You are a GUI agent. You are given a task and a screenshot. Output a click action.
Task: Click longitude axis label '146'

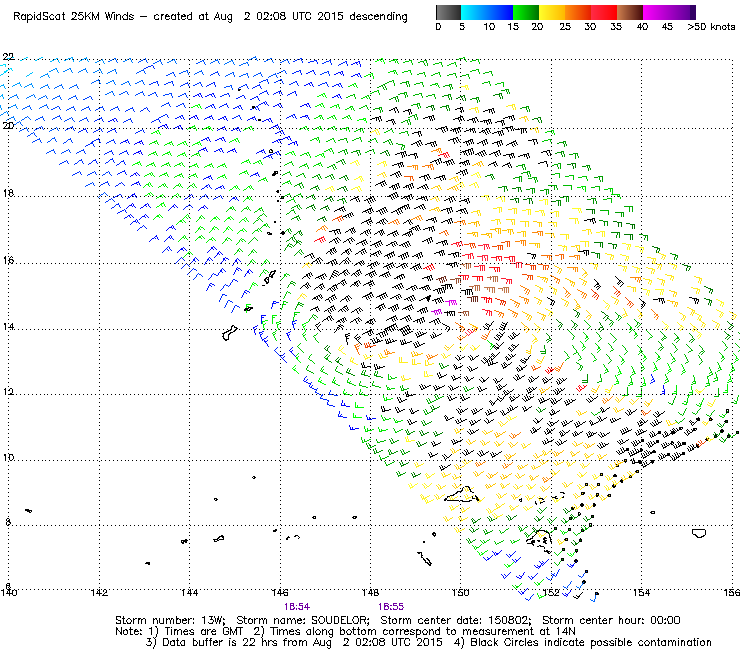[x=280, y=593]
